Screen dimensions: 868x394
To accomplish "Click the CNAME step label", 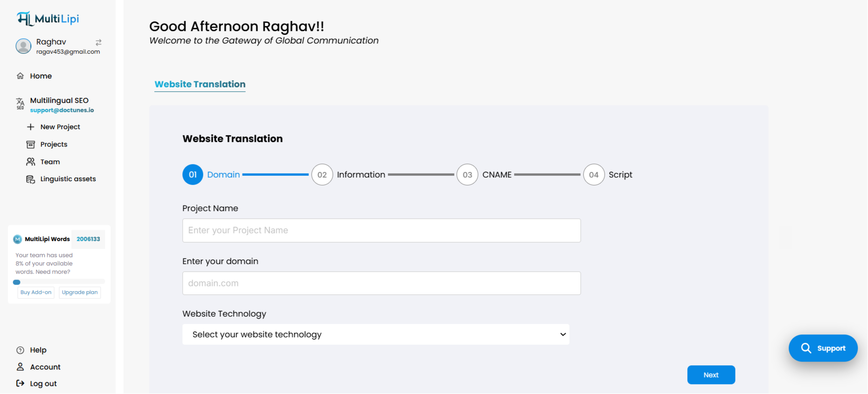I will click(497, 175).
